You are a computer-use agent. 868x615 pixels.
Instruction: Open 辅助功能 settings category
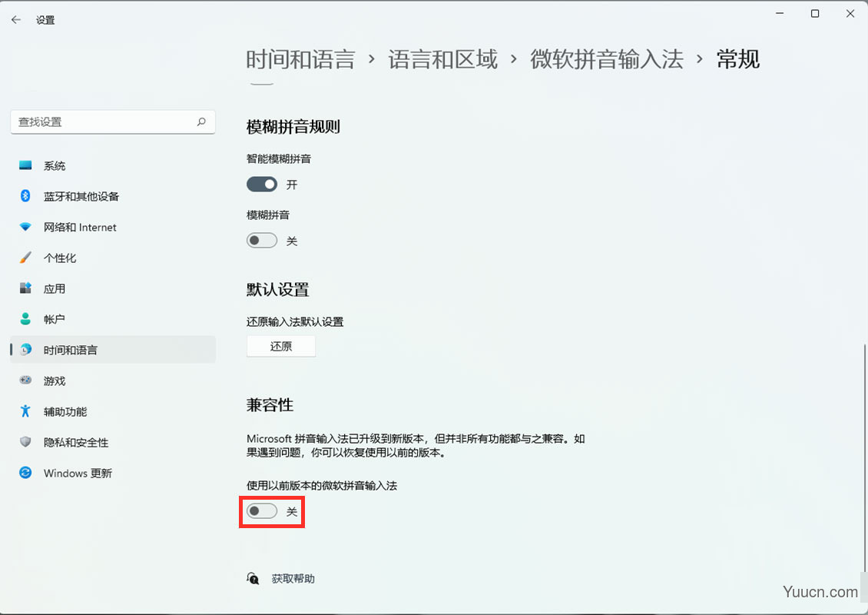click(113, 411)
